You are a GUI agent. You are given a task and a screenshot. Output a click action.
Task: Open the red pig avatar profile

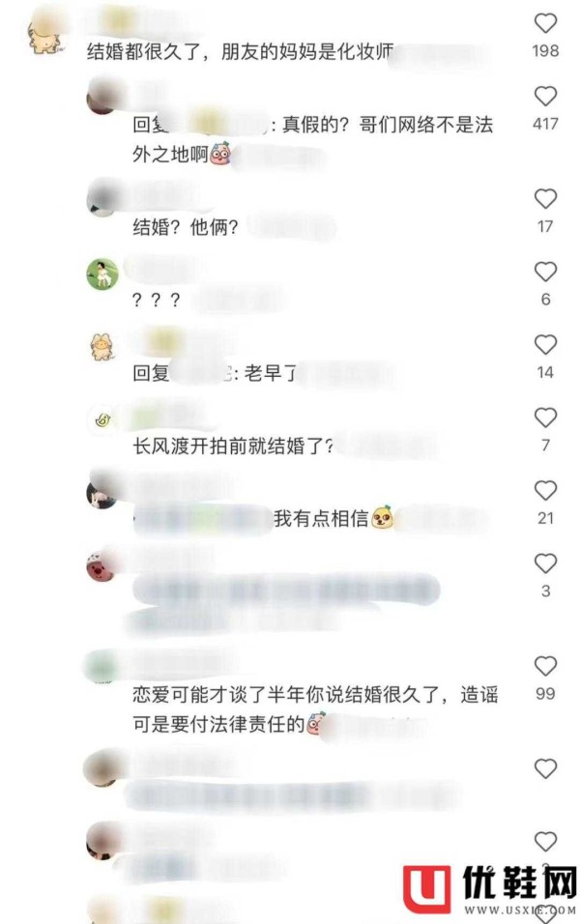(x=101, y=568)
